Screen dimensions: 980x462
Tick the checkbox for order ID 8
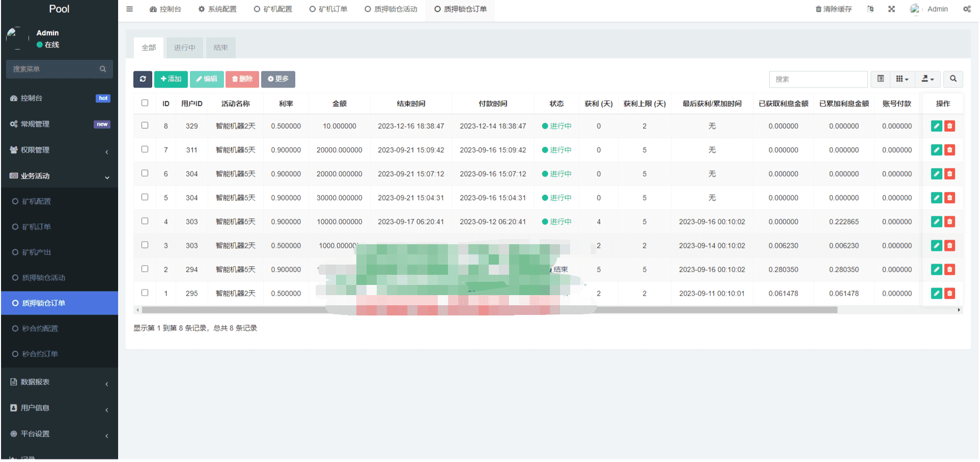145,126
